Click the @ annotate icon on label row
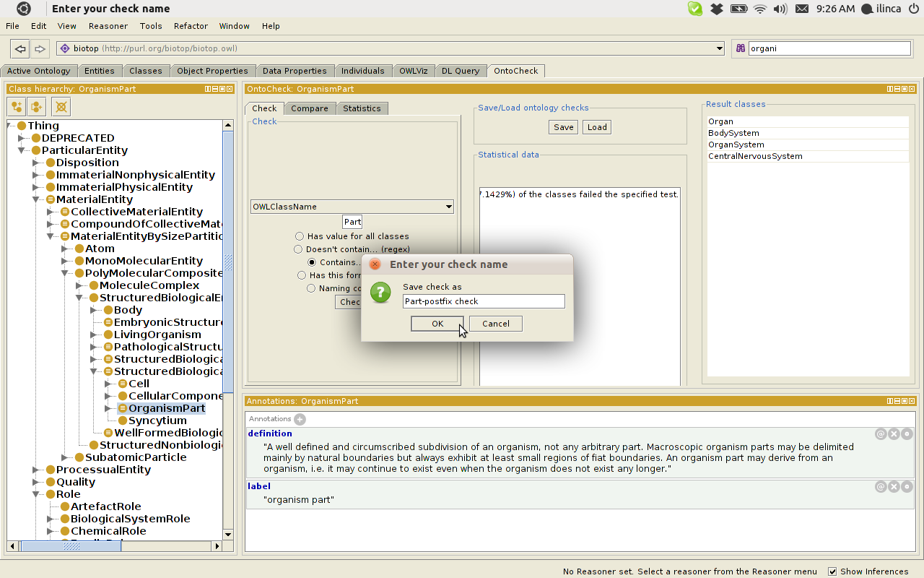Screen dimensions: 924x578 tap(881, 487)
